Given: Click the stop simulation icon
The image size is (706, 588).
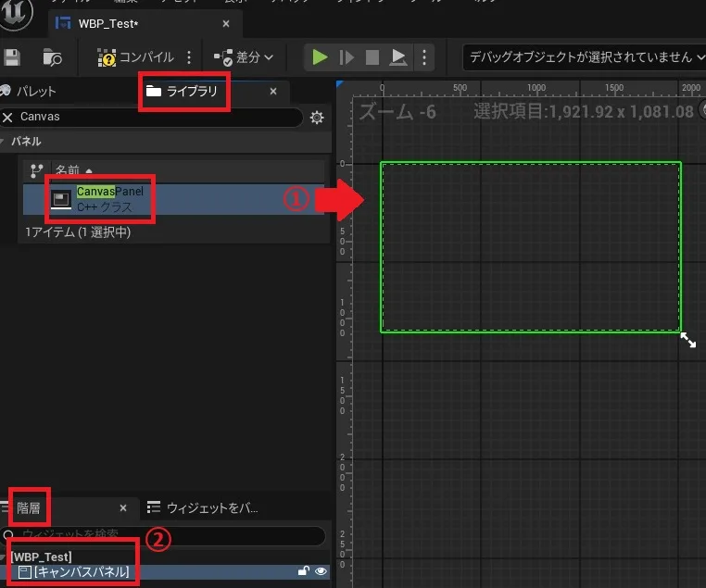Looking at the screenshot, I should (x=372, y=57).
